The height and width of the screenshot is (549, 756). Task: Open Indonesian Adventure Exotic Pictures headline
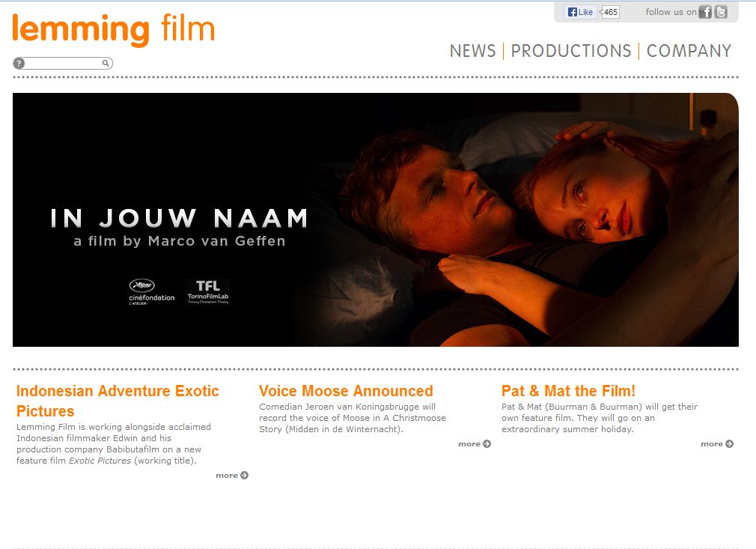click(x=118, y=401)
